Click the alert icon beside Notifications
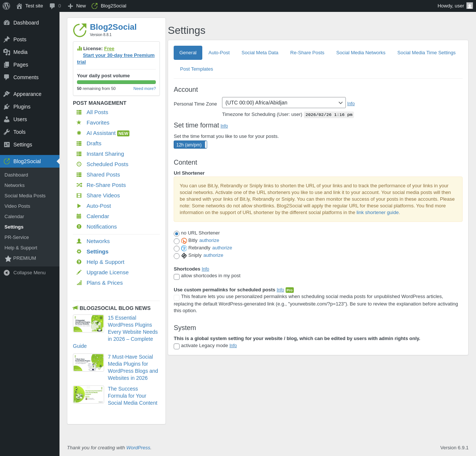The image size is (476, 456). (x=79, y=227)
